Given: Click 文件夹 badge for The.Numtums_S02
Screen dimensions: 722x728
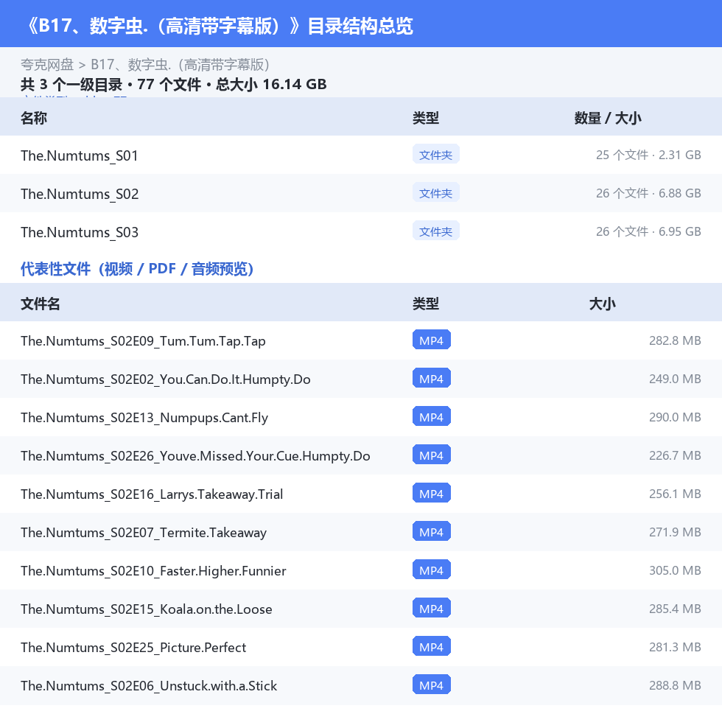Looking at the screenshot, I should [x=435, y=193].
